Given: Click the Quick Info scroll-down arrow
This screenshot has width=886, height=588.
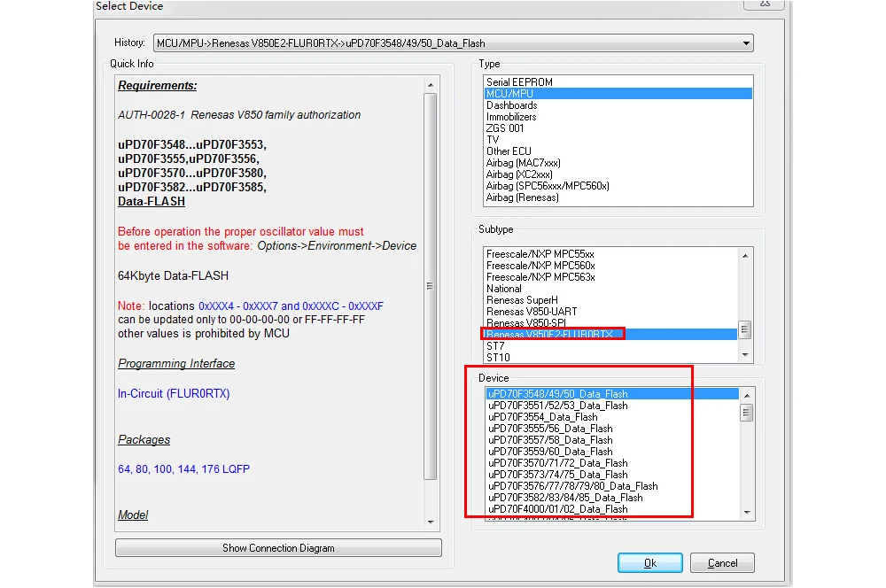Looking at the screenshot, I should click(431, 522).
